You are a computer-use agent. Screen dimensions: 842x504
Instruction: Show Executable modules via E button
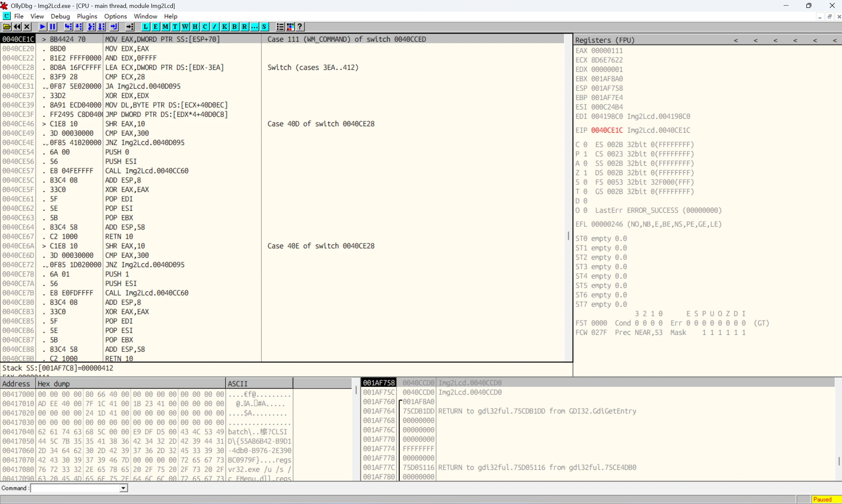point(155,27)
